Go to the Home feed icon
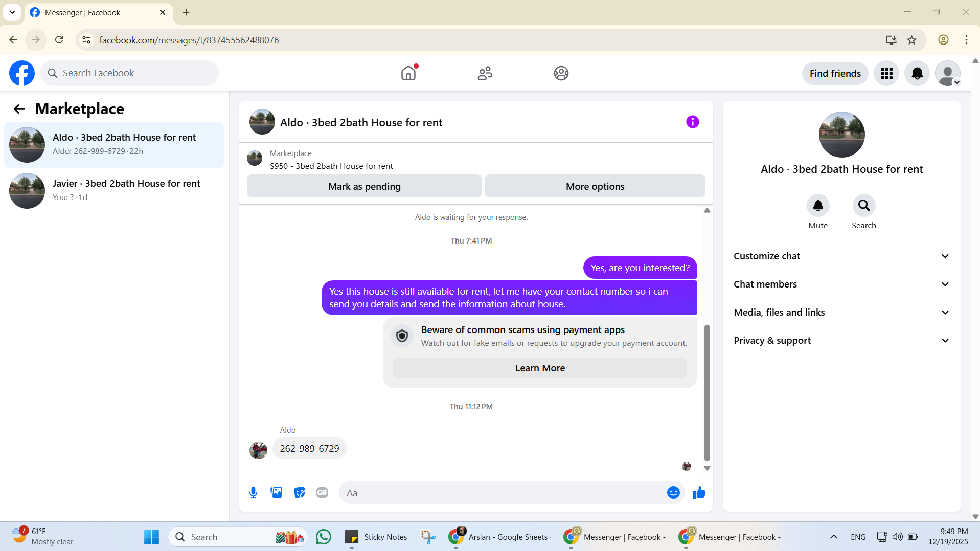The height and width of the screenshot is (551, 980). pos(408,73)
